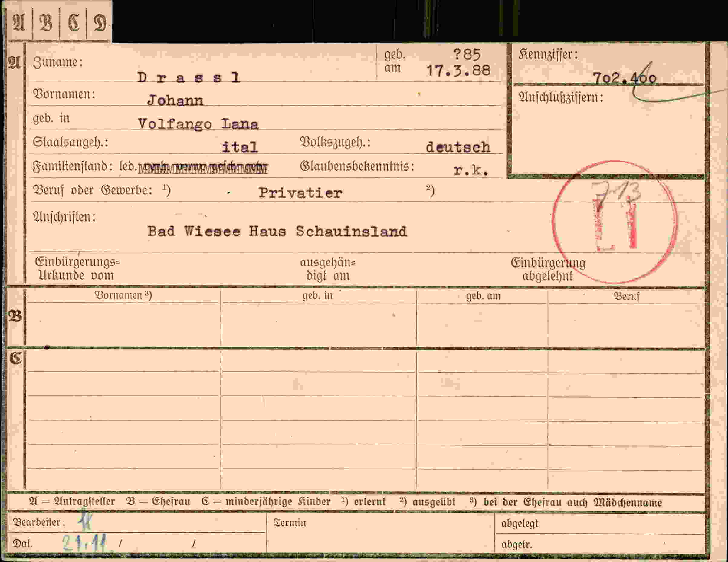Click the handwritten date '21.11'

pos(85,543)
